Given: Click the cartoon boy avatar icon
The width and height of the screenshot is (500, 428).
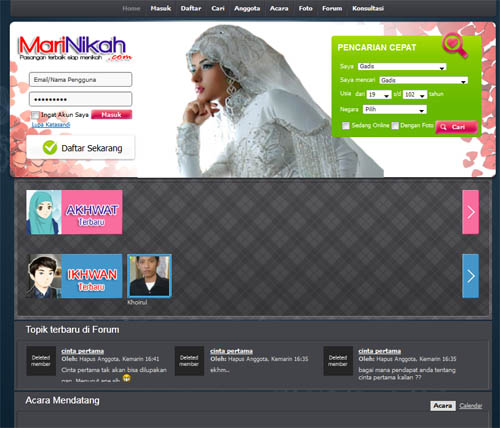Looking at the screenshot, I should (44, 276).
